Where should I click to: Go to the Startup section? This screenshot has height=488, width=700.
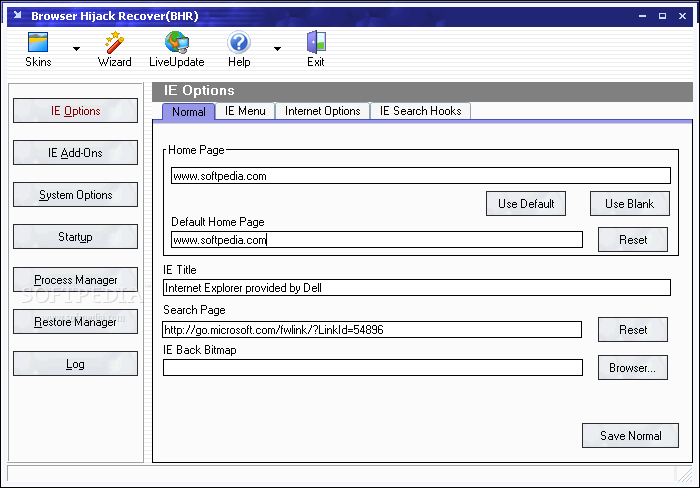click(75, 237)
